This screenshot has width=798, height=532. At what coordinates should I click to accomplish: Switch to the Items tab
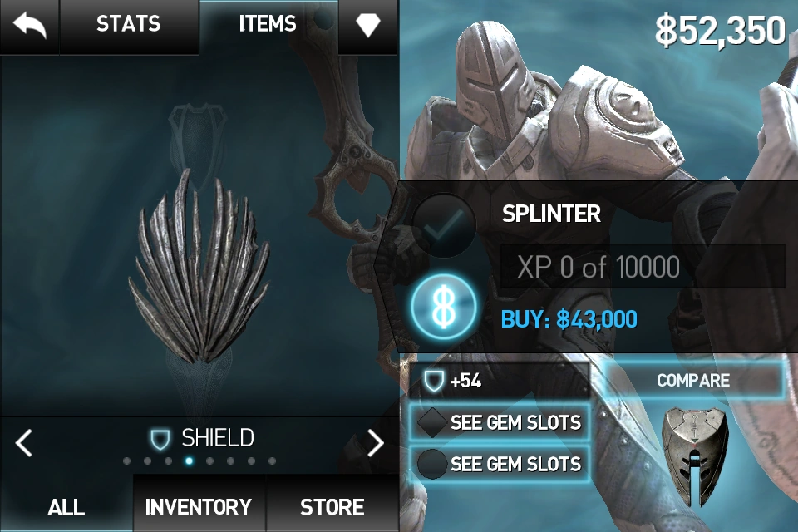click(x=268, y=24)
